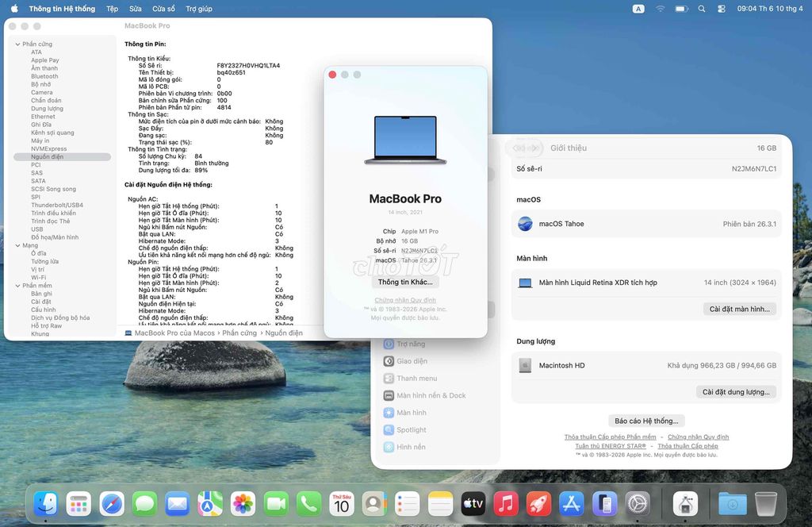This screenshot has width=812, height=527.
Task: Launch FaceTime from the Dock
Action: 276,503
